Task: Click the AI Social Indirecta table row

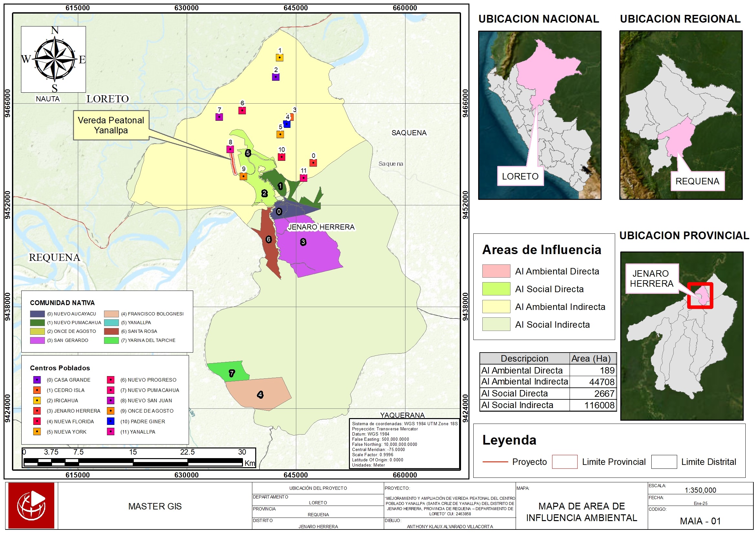Action: (548, 406)
